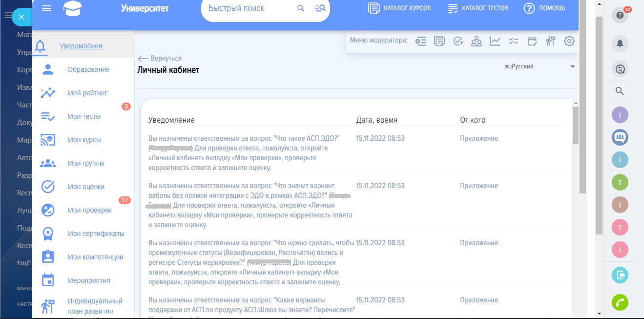This screenshot has width=644, height=319.
Task: Expand the Русский language dropdown
Action: tap(572, 67)
